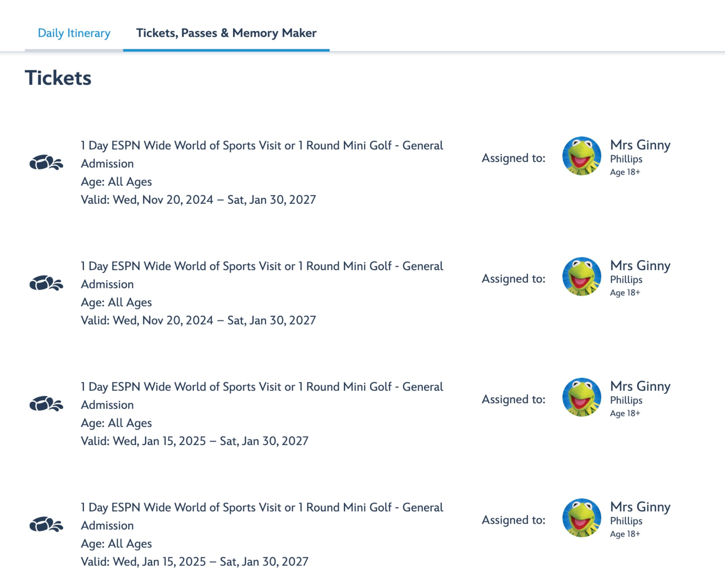Click 'Age: All Ages' on the first ticket
The height and width of the screenshot is (588, 725).
click(116, 182)
